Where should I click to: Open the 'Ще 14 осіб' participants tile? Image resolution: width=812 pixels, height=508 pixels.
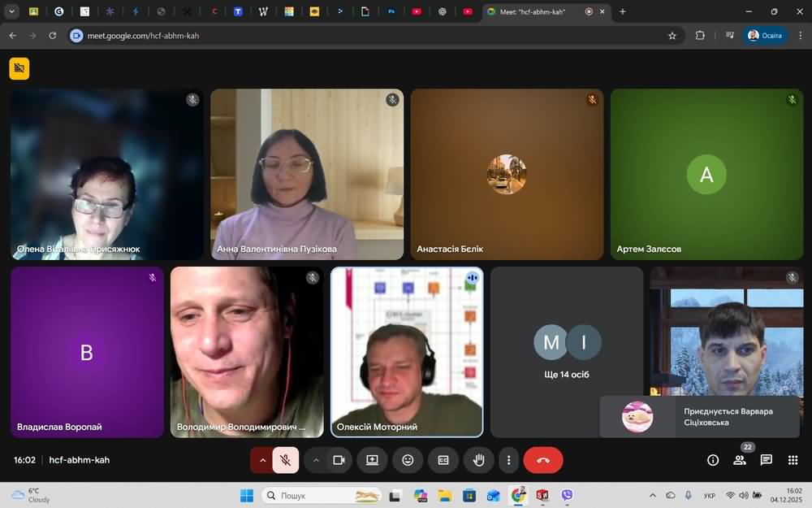pos(567,352)
